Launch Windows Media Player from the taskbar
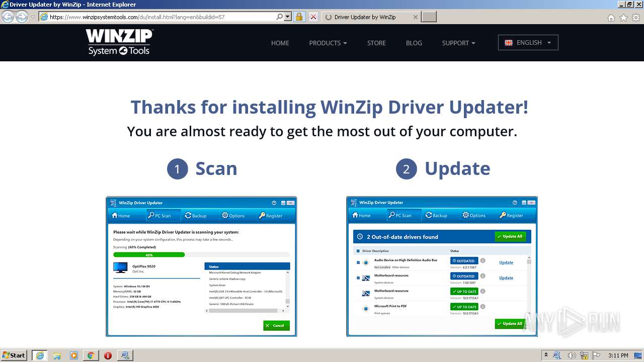This screenshot has height=362, width=644. (74, 355)
